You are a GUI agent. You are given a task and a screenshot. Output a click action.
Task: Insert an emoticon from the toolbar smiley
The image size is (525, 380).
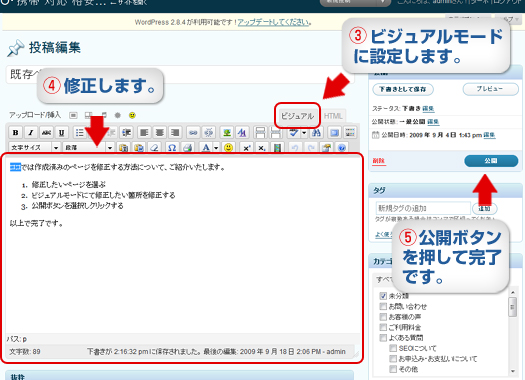click(228, 148)
